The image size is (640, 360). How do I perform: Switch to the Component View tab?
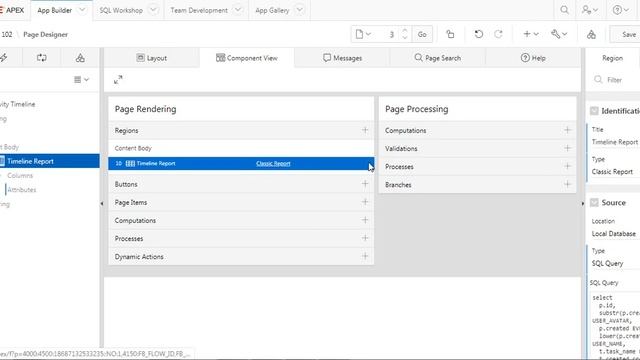click(x=247, y=58)
